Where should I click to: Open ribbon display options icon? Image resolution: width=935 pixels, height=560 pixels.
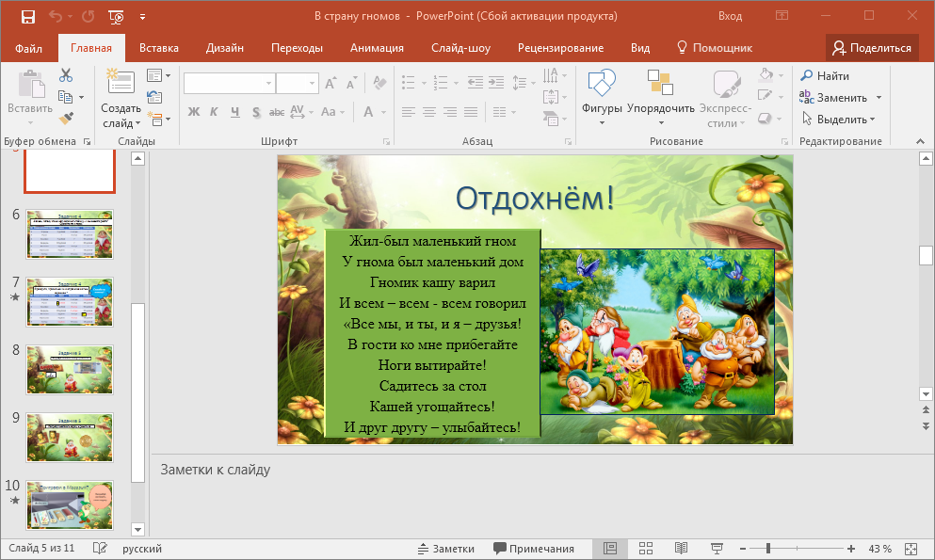pyautogui.click(x=782, y=16)
